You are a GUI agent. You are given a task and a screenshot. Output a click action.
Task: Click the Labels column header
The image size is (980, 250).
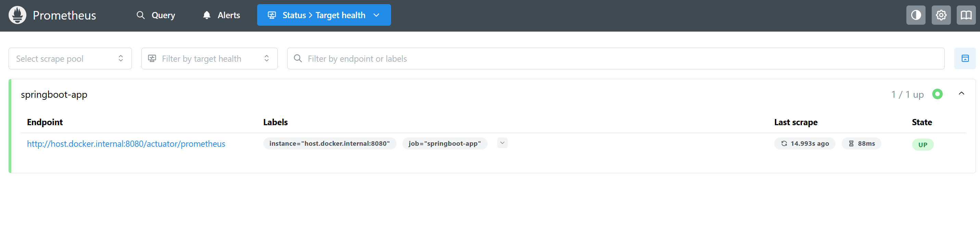point(275,122)
